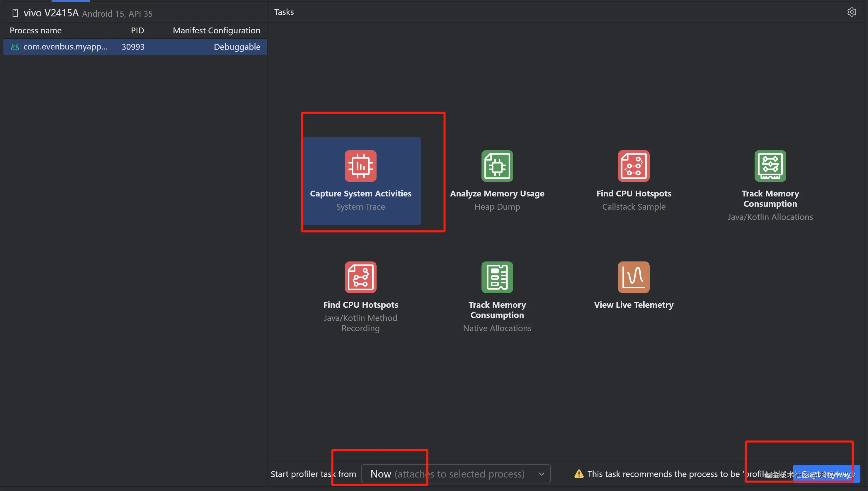Sort by the PID column header
Image resolution: width=868 pixels, height=491 pixels.
(137, 31)
